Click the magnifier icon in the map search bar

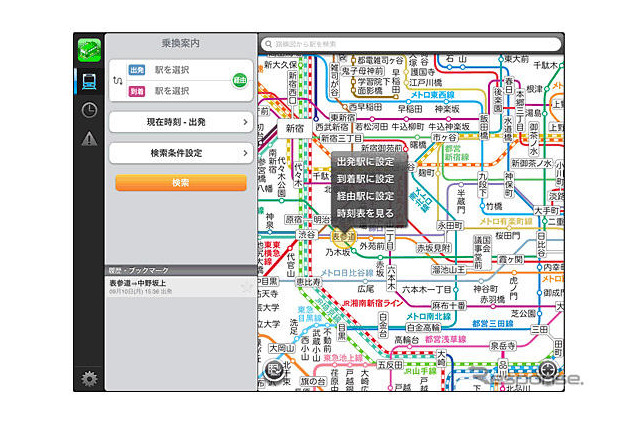(268, 44)
